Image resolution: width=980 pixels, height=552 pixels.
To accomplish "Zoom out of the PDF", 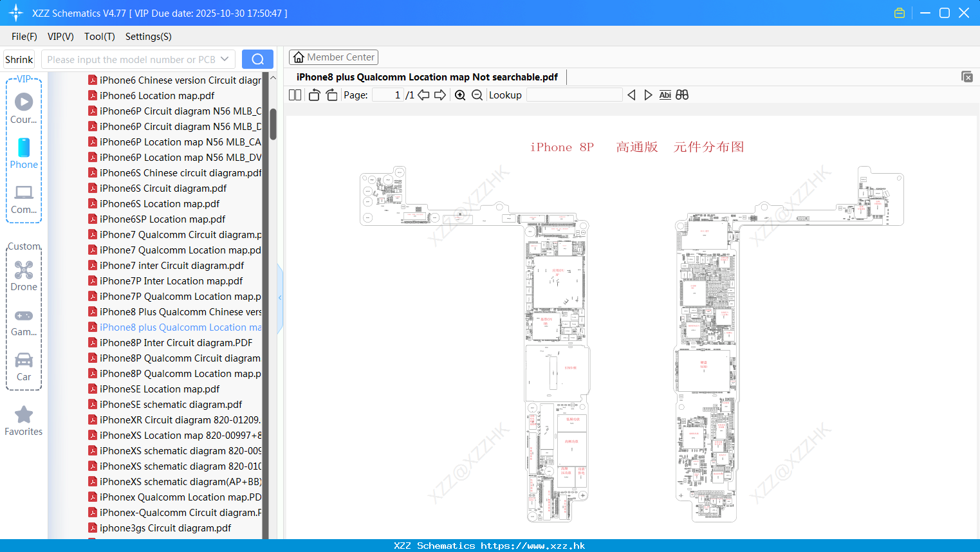I will [x=477, y=95].
